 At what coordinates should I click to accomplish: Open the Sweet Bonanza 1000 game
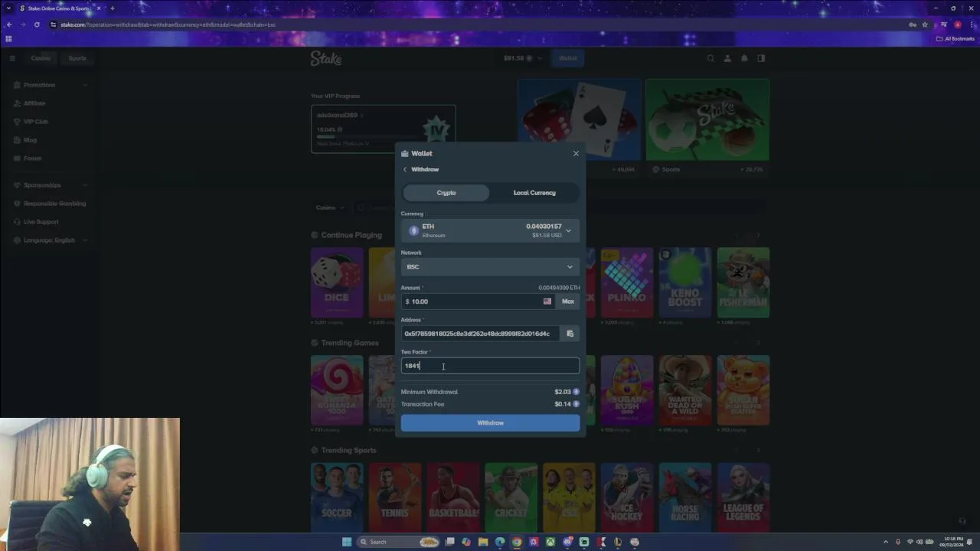pos(337,390)
